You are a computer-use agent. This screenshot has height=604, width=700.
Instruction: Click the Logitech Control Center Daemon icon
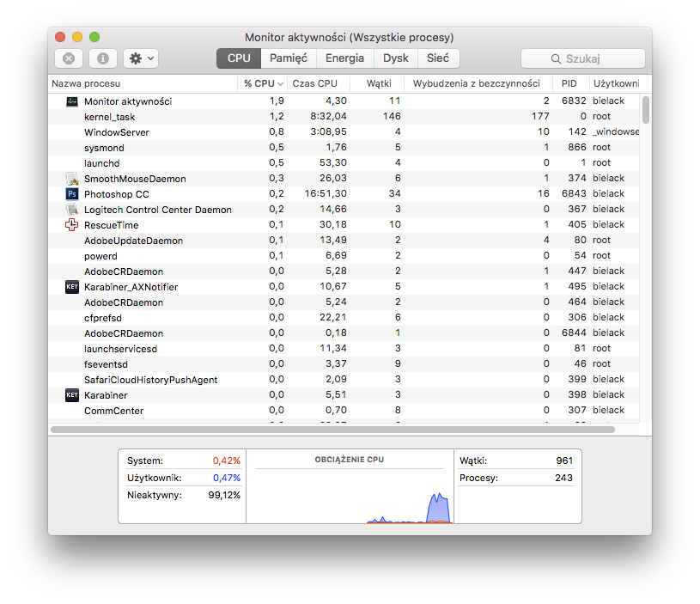click(x=72, y=210)
